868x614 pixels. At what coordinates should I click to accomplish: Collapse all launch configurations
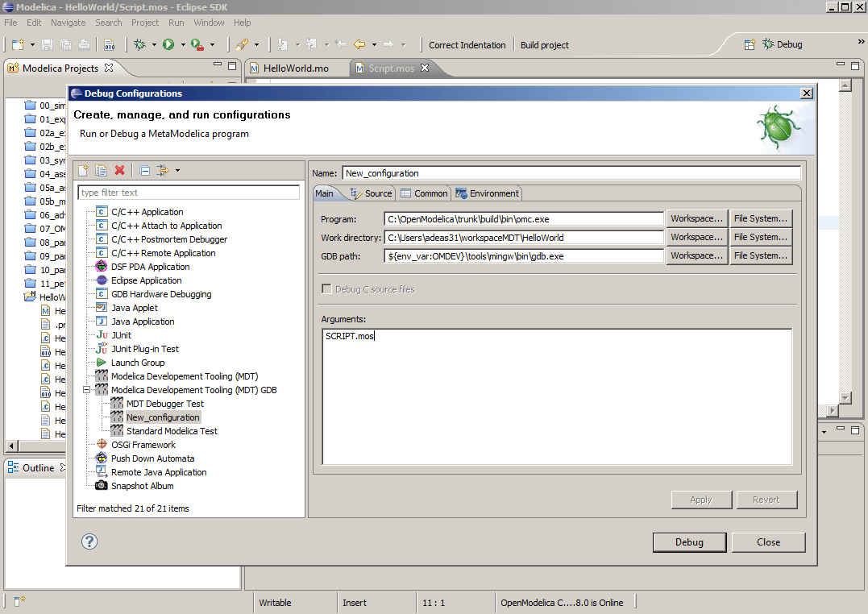(x=145, y=170)
